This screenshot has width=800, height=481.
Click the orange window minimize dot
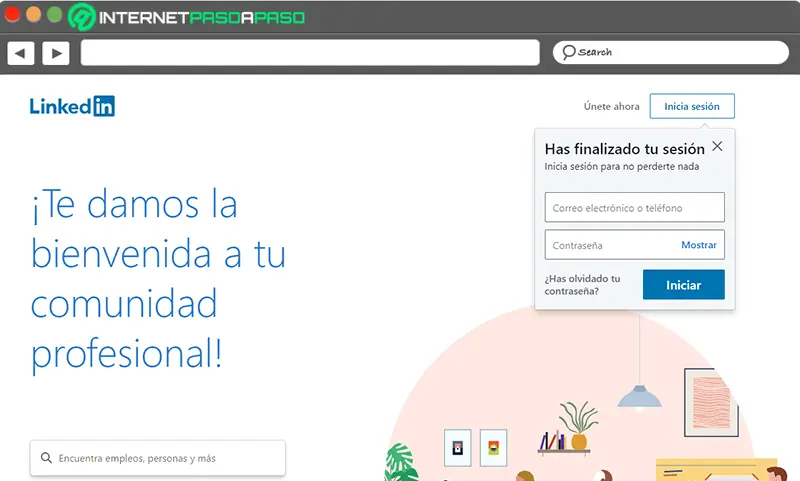click(x=33, y=14)
